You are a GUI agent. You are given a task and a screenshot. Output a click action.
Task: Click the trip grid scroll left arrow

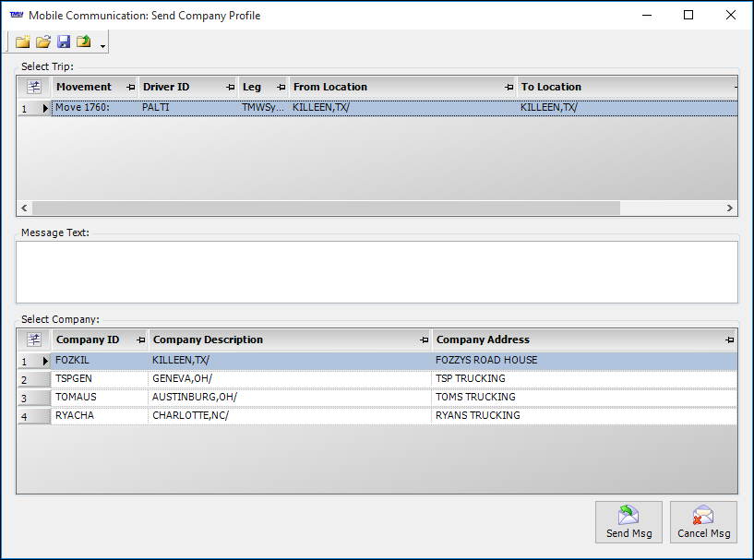click(24, 209)
